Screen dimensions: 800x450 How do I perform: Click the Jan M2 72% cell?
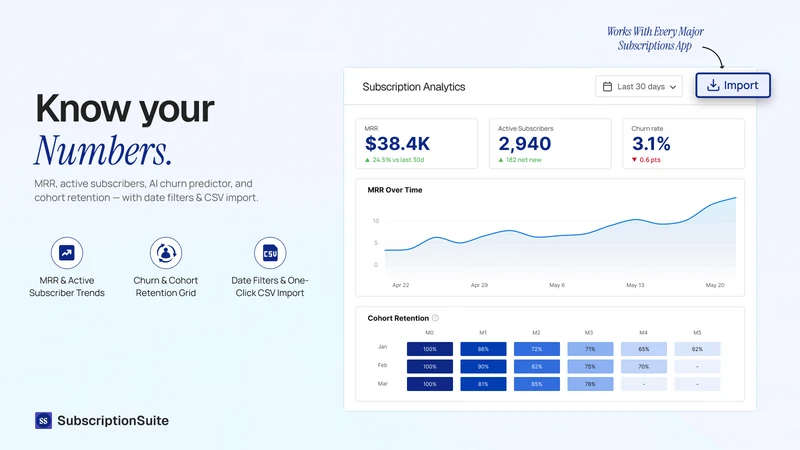pyautogui.click(x=537, y=349)
